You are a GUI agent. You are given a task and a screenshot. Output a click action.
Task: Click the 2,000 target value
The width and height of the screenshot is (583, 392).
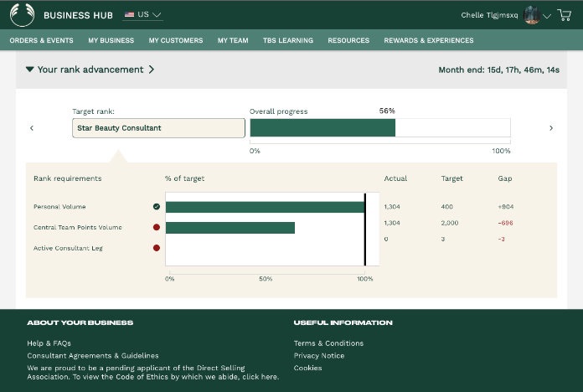pos(450,223)
